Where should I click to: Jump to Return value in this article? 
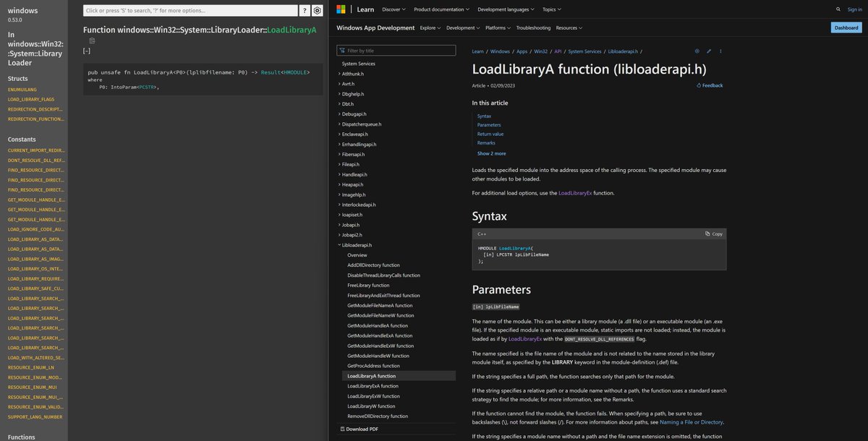click(x=490, y=134)
